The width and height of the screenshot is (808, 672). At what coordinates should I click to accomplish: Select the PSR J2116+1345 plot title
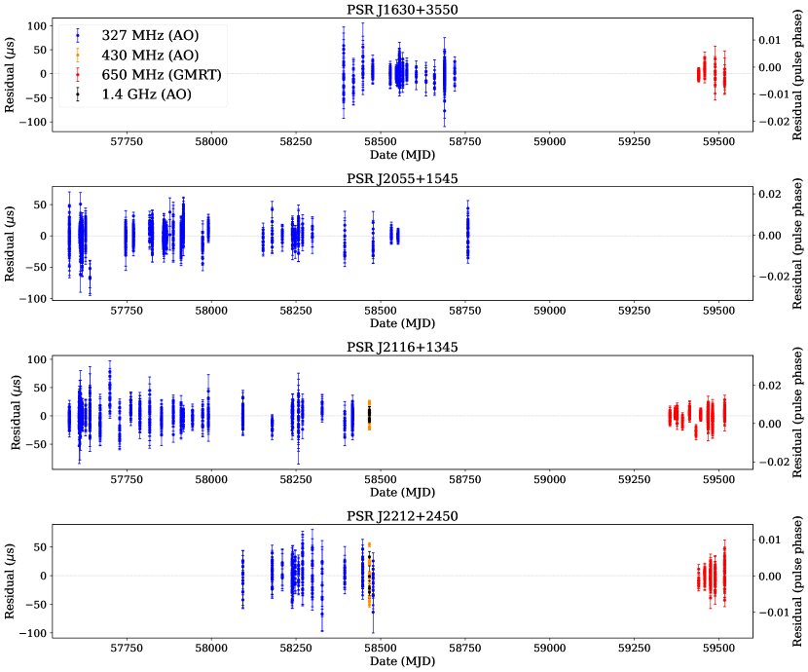(x=402, y=347)
